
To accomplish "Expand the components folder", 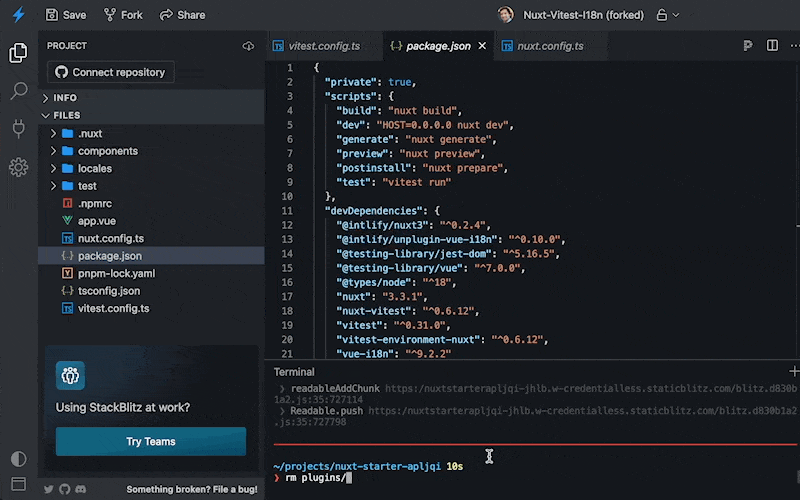I will coord(151,151).
